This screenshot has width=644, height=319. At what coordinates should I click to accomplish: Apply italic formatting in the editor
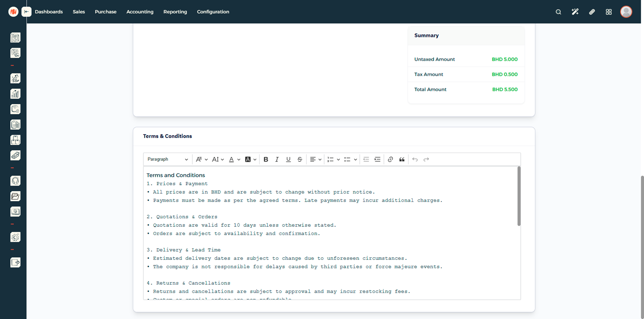[x=277, y=159]
